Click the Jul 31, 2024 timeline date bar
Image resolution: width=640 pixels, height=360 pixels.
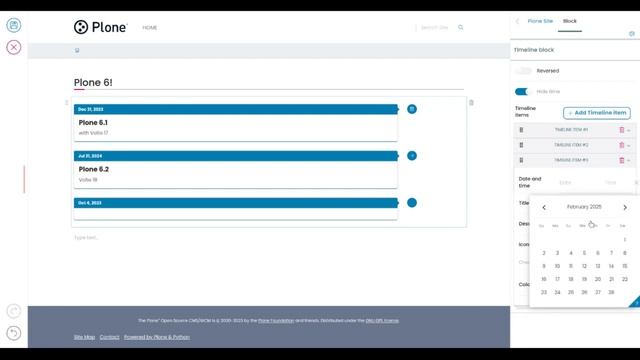pyautogui.click(x=236, y=156)
